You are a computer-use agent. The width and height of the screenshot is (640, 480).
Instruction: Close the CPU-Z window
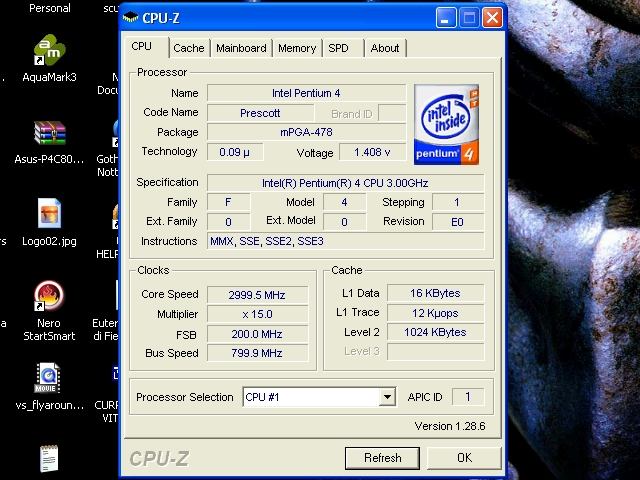pyautogui.click(x=492, y=18)
